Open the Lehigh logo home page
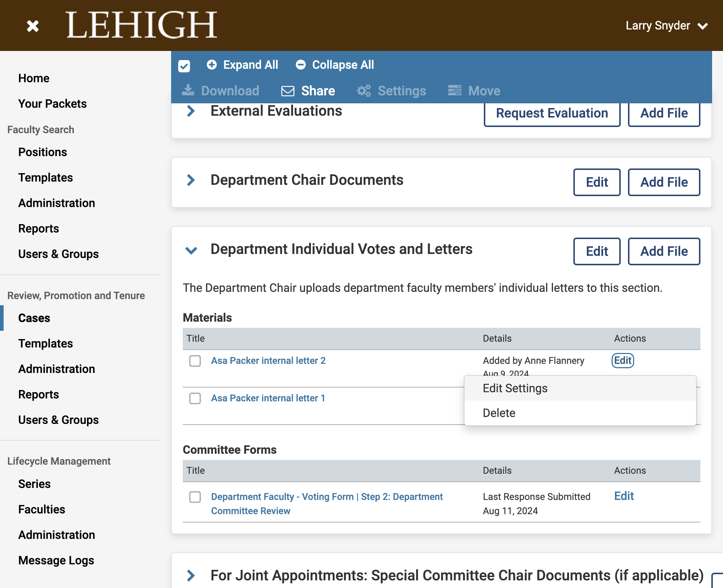The image size is (723, 588). pos(141,25)
